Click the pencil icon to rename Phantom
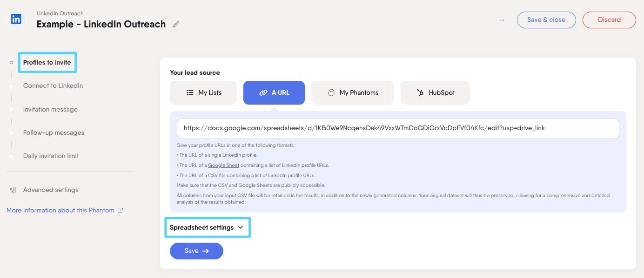 pos(176,25)
